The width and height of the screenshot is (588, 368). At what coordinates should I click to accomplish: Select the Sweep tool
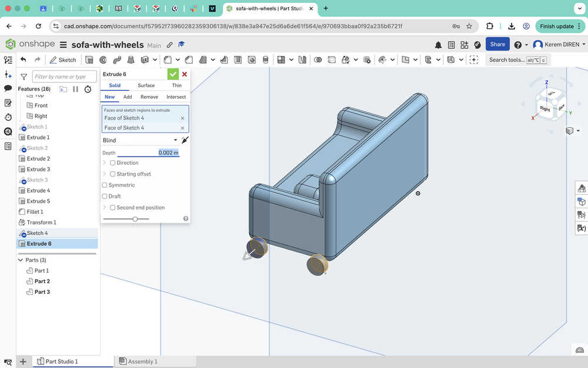click(x=116, y=59)
